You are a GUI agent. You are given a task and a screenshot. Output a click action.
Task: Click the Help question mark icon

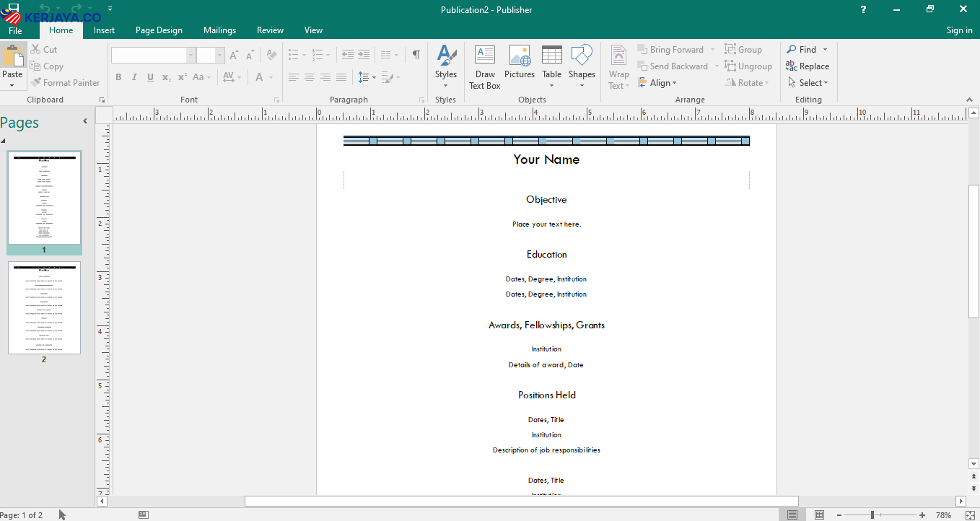(864, 9)
